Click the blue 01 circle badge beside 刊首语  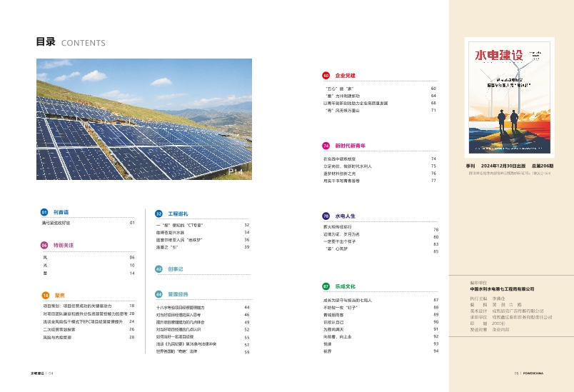[44, 212]
